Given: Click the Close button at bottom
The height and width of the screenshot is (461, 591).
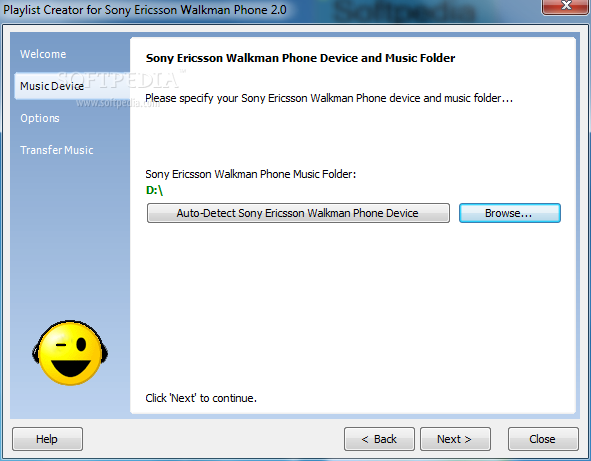Looking at the screenshot, I should pos(543,439).
